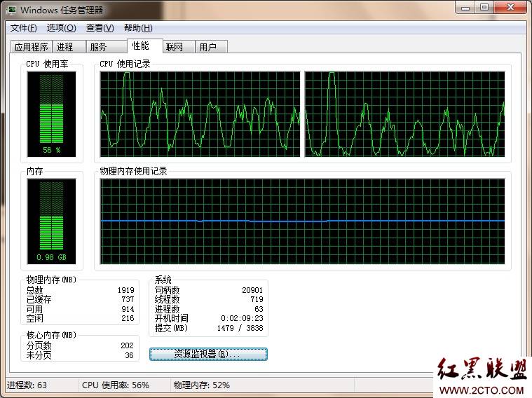Click the 资源监视器(R)... button

(208, 354)
